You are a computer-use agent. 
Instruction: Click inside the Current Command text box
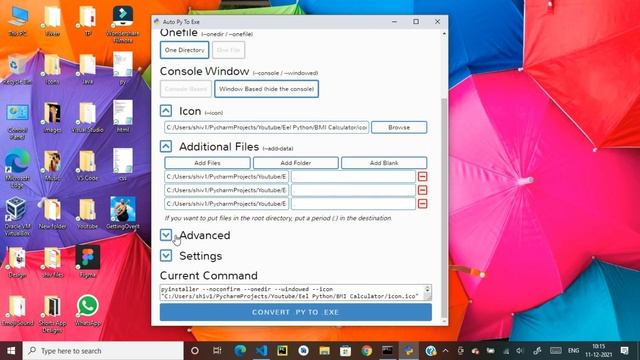pos(292,293)
